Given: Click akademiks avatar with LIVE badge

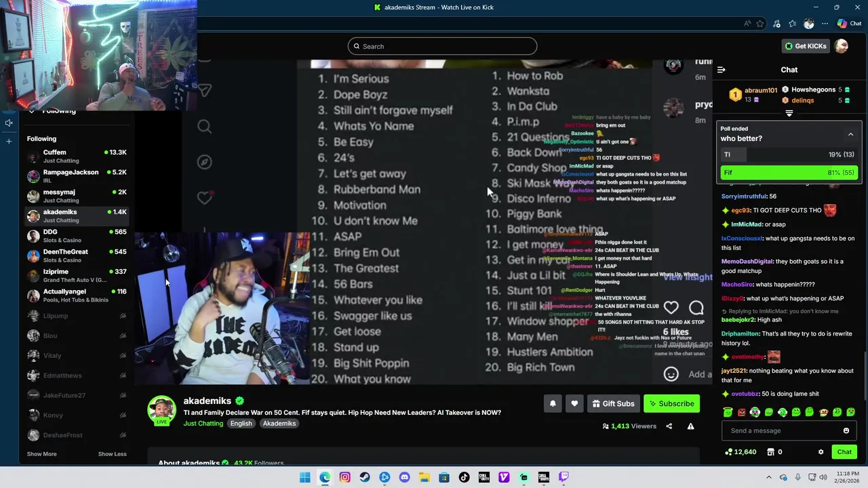Looking at the screenshot, I should tap(162, 411).
